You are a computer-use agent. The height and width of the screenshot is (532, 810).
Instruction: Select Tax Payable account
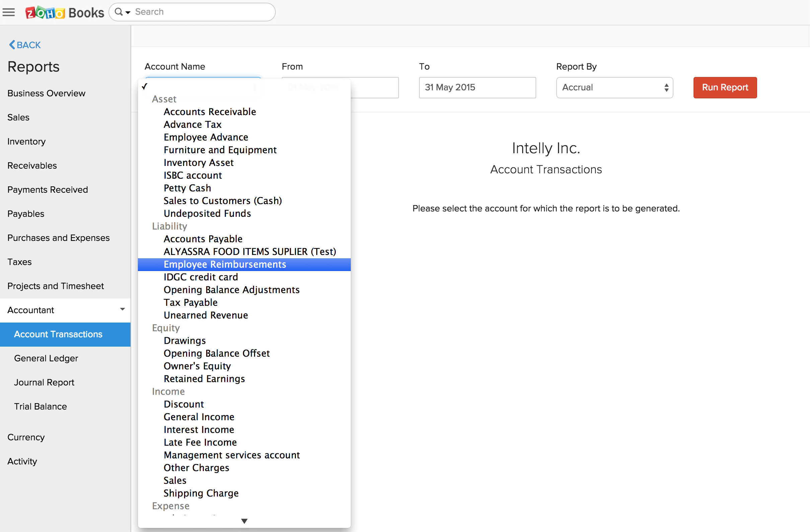[190, 302]
